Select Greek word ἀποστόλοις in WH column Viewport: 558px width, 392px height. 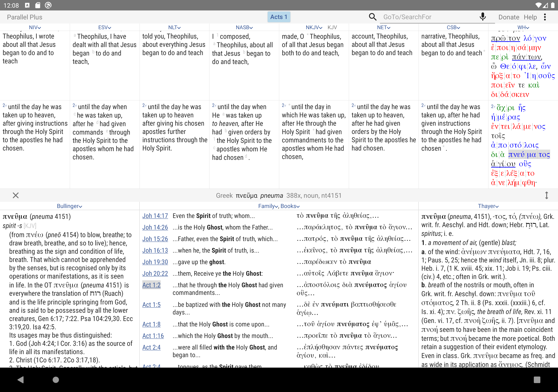(x=515, y=145)
